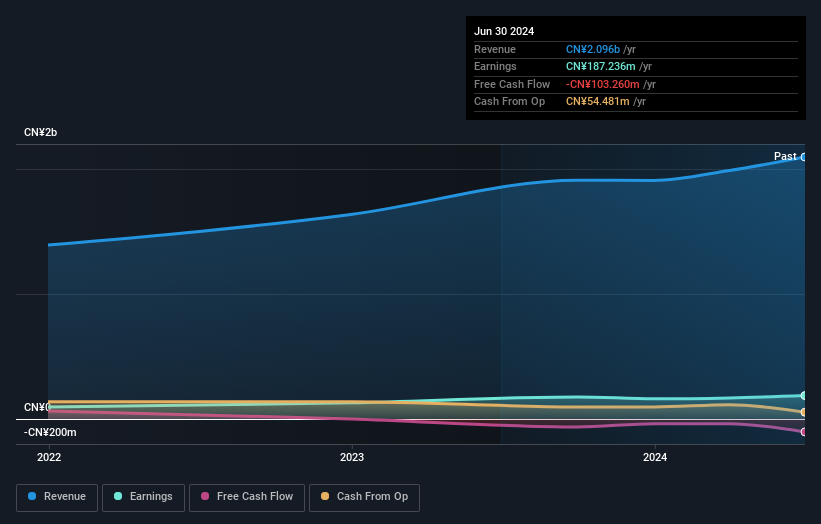
Task: Click the CN¥54.481m cash from op value
Action: pyautogui.click(x=597, y=102)
